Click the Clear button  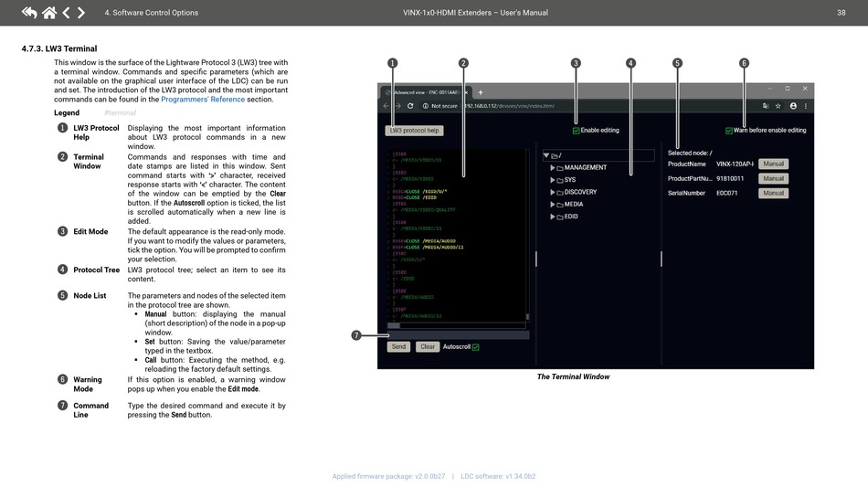[428, 347]
